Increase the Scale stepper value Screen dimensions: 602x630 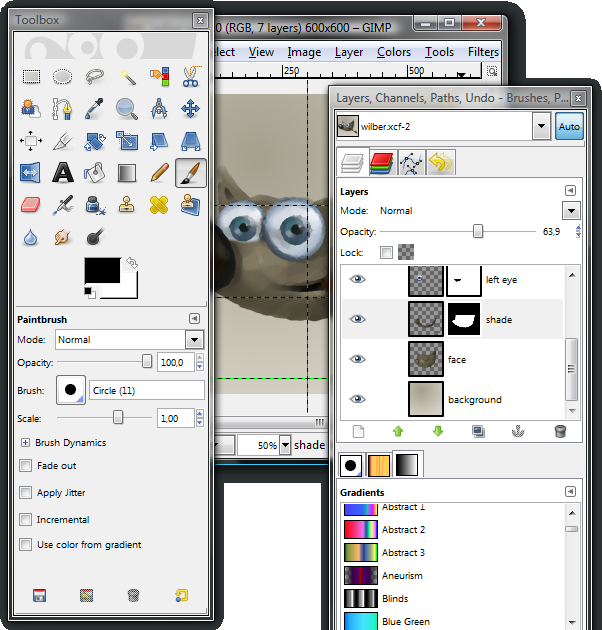click(x=200, y=413)
